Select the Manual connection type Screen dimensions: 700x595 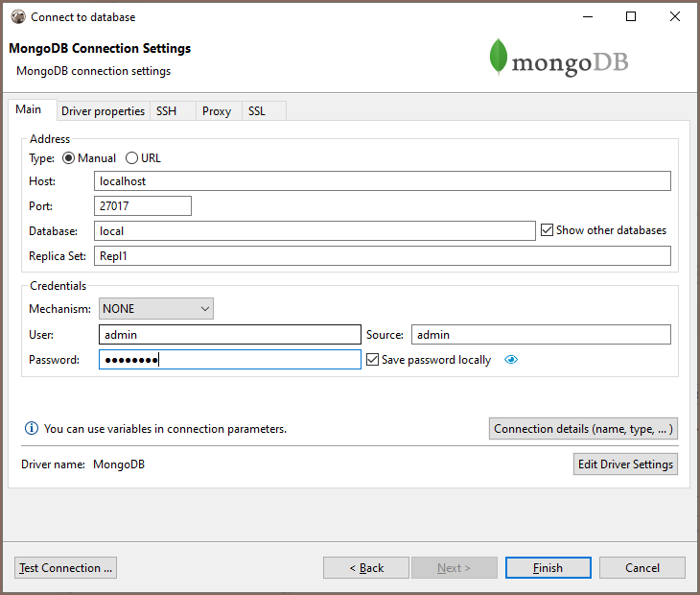pyautogui.click(x=69, y=158)
